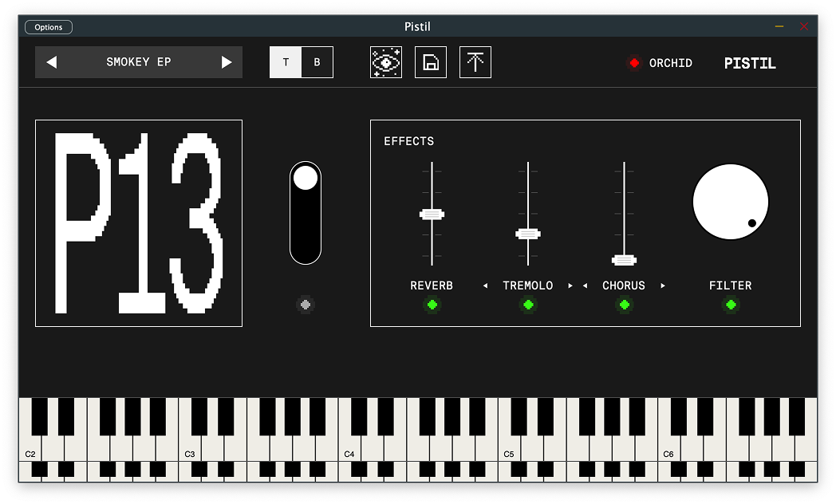The height and width of the screenshot is (504, 836).
Task: Toggle the green CHORUS LED
Action: tap(625, 305)
